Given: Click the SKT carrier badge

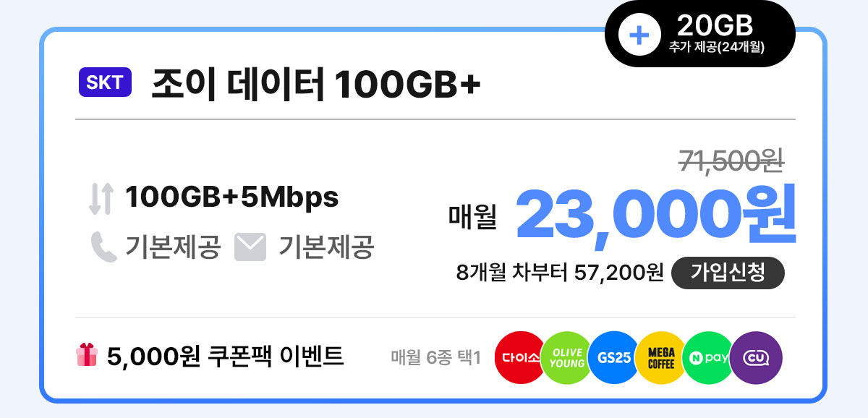Looking at the screenshot, I should point(105,83).
